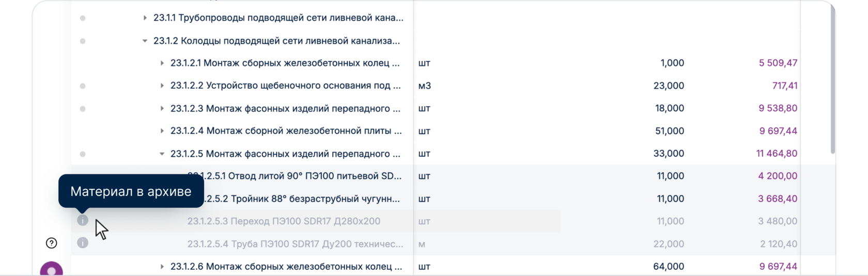Expand 23.1.1 Трубопроводы подводящей сети
Viewport: 868px width, 276px height.
click(x=145, y=18)
